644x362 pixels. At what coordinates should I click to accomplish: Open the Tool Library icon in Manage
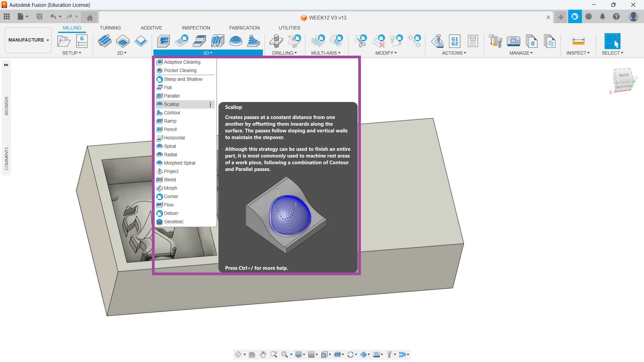(x=495, y=41)
